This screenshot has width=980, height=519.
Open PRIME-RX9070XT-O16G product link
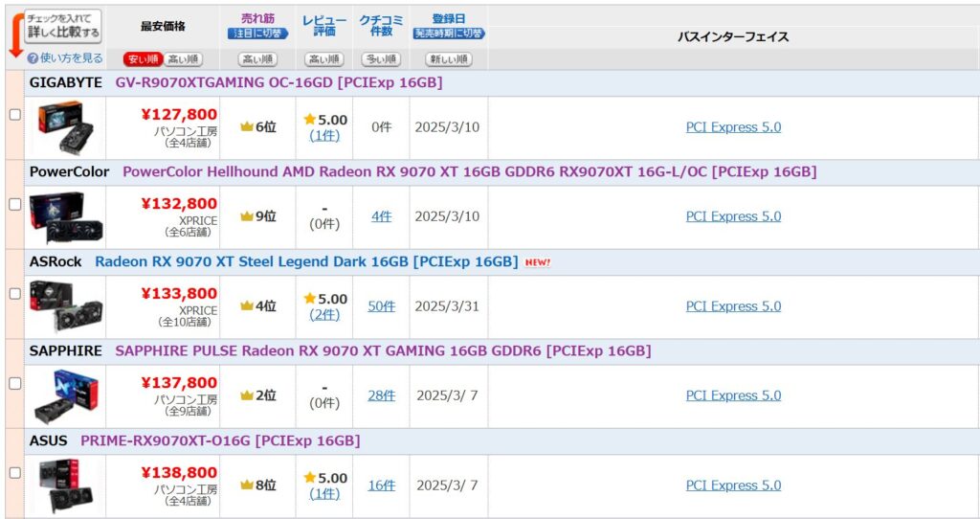[221, 440]
